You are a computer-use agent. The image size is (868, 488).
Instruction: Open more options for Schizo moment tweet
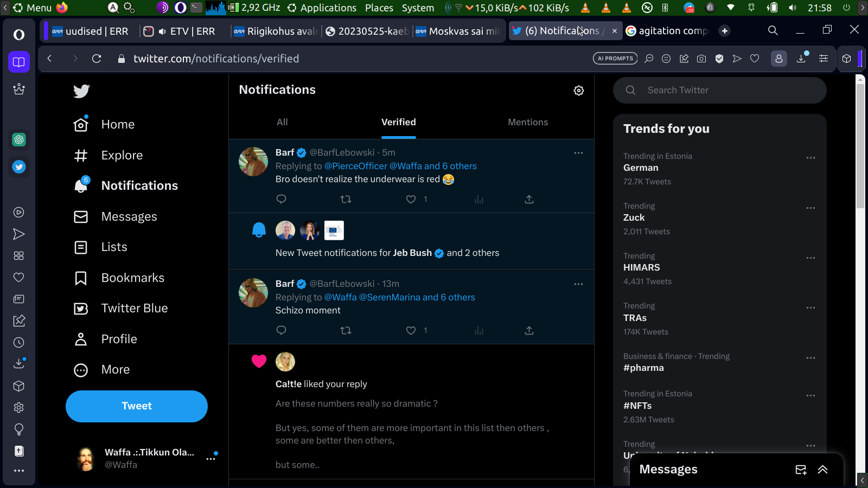[579, 284]
